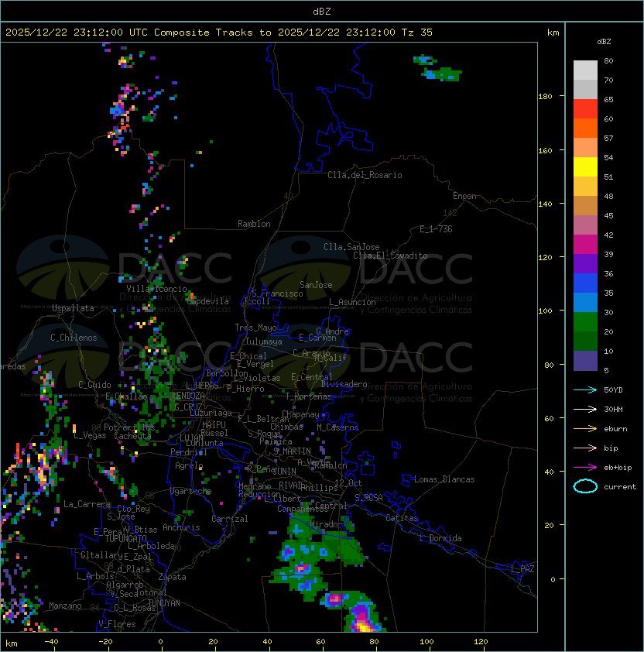The image size is (644, 652).
Task: Click the 'Uspallata' place label
Action: click(73, 308)
